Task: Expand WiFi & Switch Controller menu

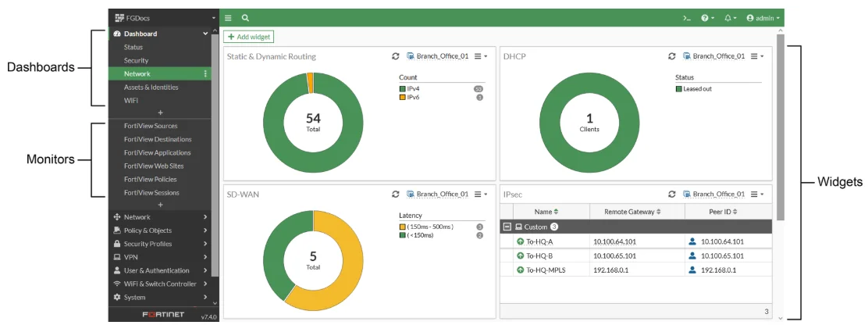Action: click(x=159, y=284)
